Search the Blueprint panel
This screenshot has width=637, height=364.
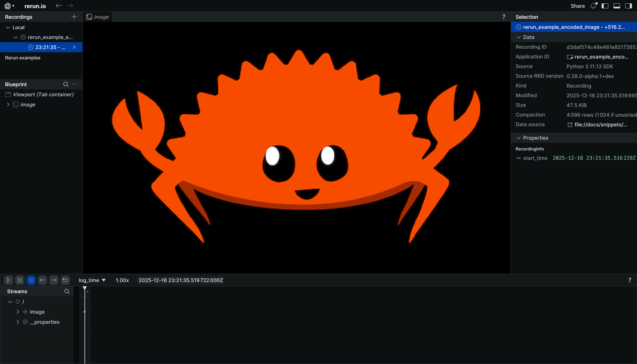click(x=66, y=84)
